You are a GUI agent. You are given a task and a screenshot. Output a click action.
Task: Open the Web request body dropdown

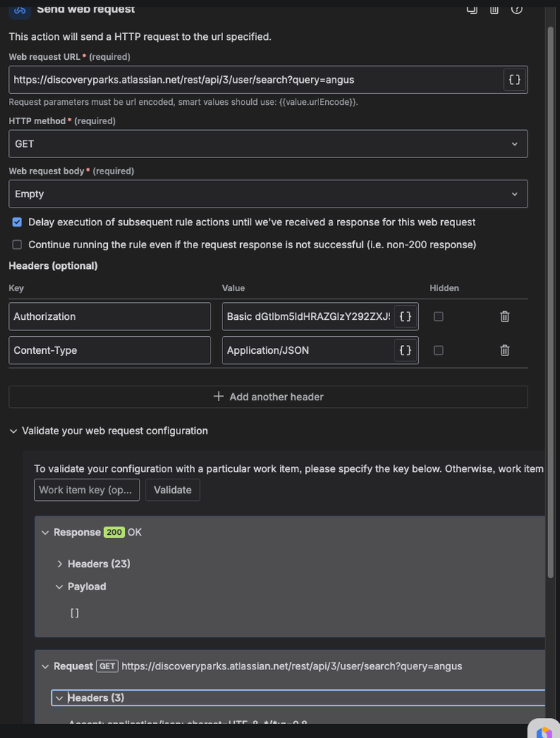pyautogui.click(x=268, y=194)
